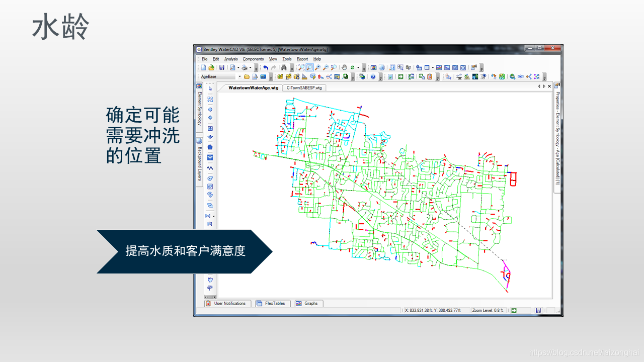This screenshot has height=362, width=644.
Task: Select the Tank layout tool
Action: point(210,128)
